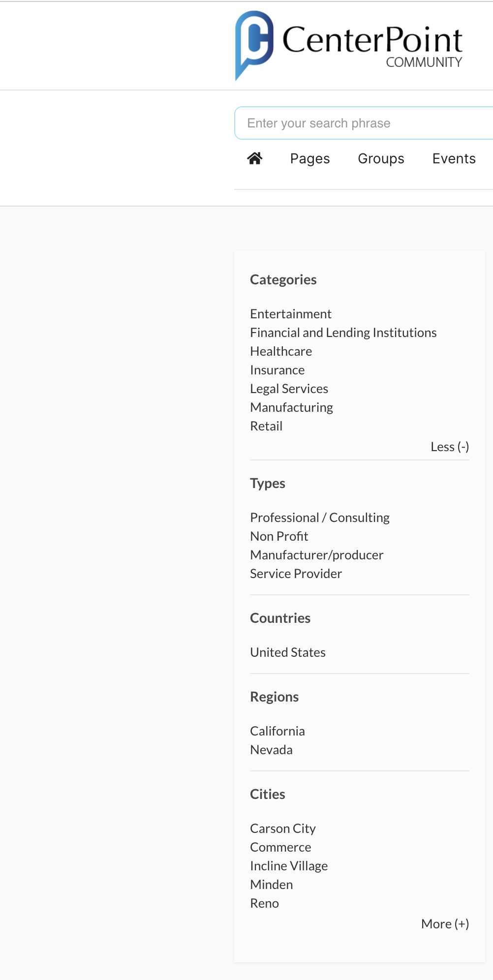Viewport: 493px width, 980px height.
Task: Expand cities list with More (+)
Action: click(x=445, y=924)
